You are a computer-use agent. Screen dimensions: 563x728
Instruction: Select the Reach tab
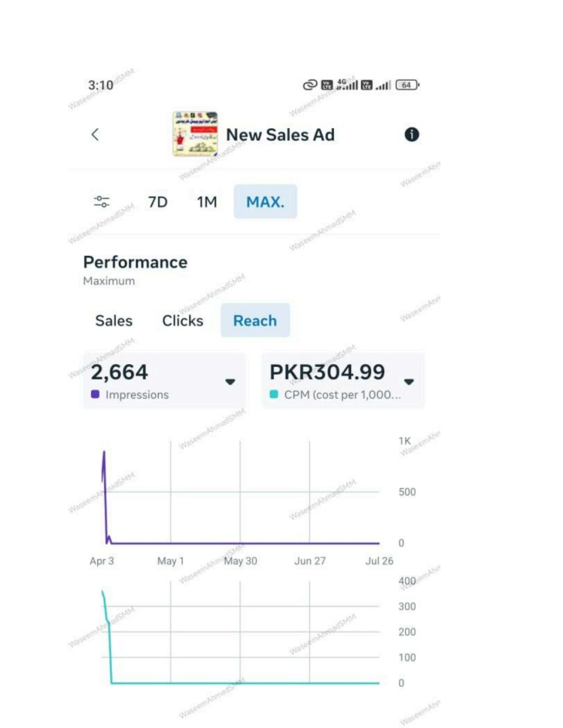click(255, 320)
